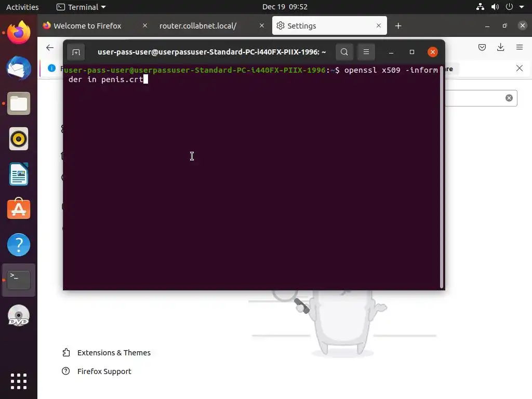Click the power icon in the top bar
This screenshot has height=399, width=532.
click(x=509, y=7)
